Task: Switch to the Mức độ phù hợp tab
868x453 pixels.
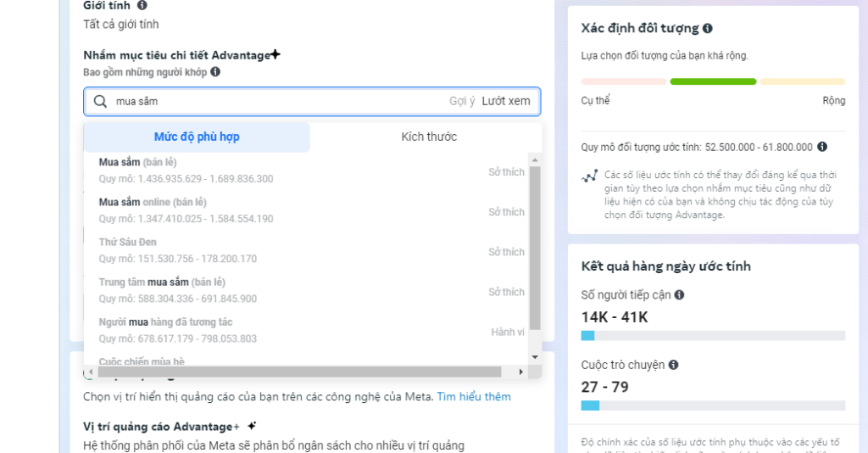Action: 197,137
